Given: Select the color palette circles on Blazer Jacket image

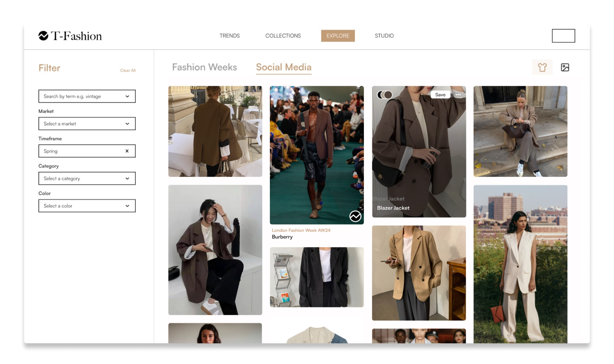Looking at the screenshot, I should pos(384,94).
